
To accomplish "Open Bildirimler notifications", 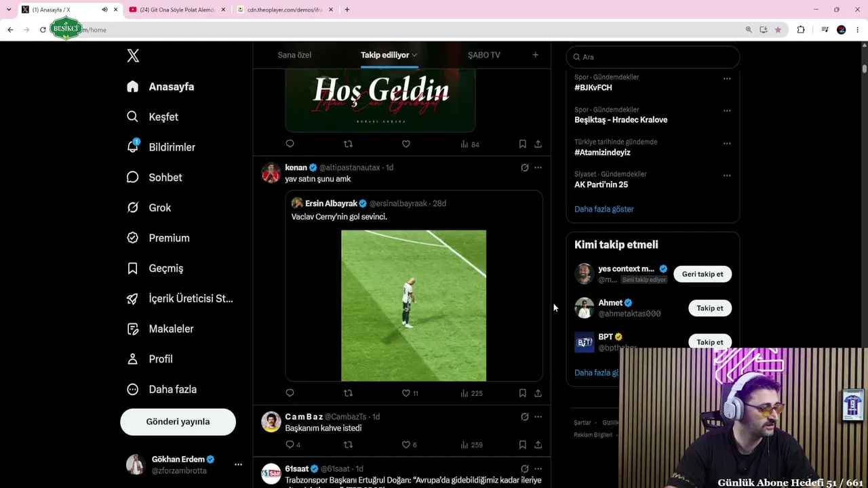I will pos(161,147).
